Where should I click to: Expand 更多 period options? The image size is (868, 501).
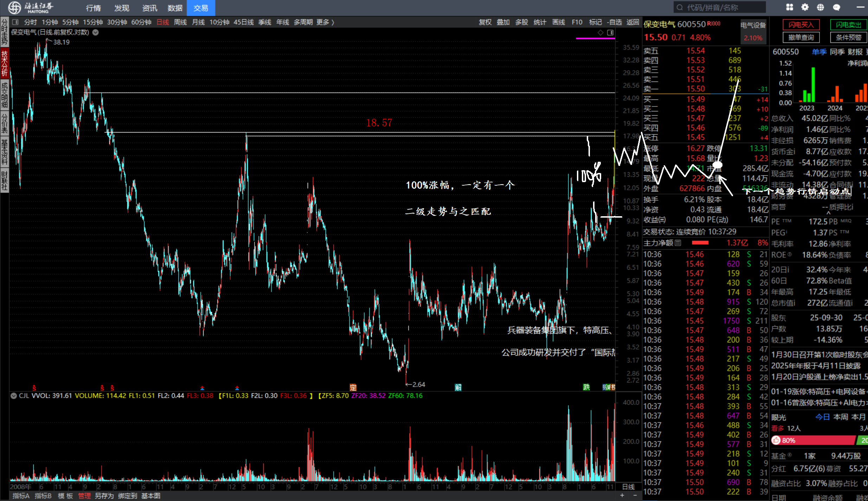coord(325,22)
